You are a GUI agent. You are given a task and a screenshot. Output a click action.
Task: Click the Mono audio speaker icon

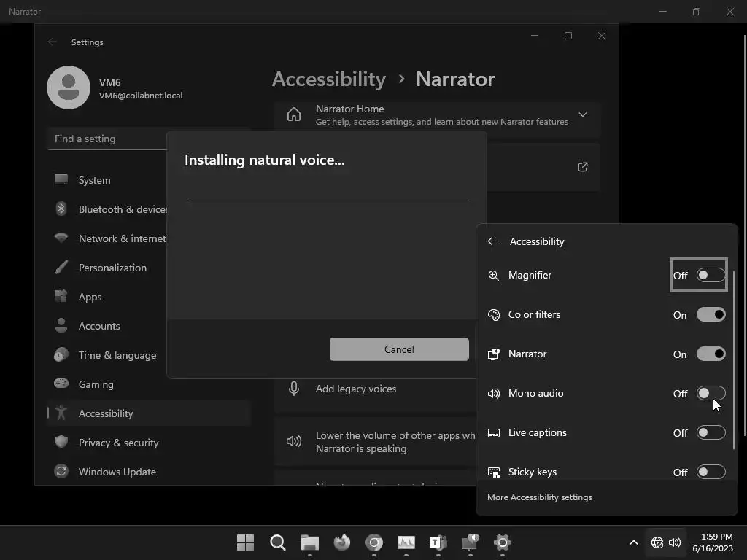click(494, 393)
